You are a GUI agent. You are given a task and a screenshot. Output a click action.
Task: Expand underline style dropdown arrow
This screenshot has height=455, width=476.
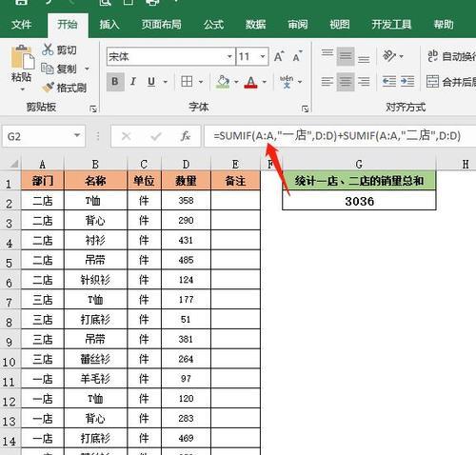(166, 82)
